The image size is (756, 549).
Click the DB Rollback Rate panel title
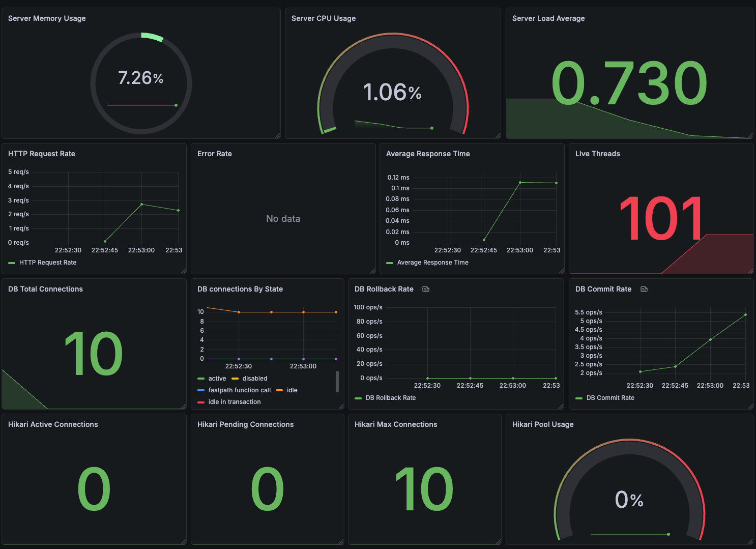point(384,289)
